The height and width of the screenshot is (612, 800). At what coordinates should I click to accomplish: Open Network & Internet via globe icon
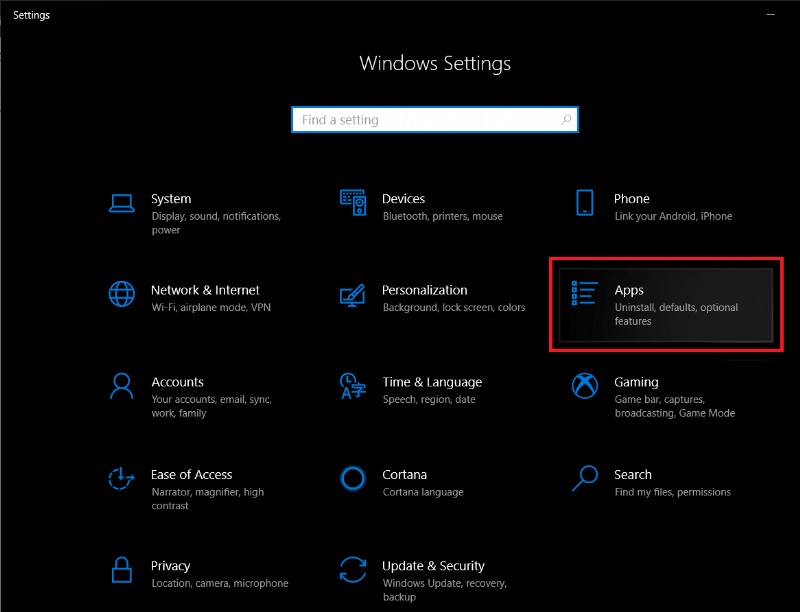pyautogui.click(x=121, y=294)
